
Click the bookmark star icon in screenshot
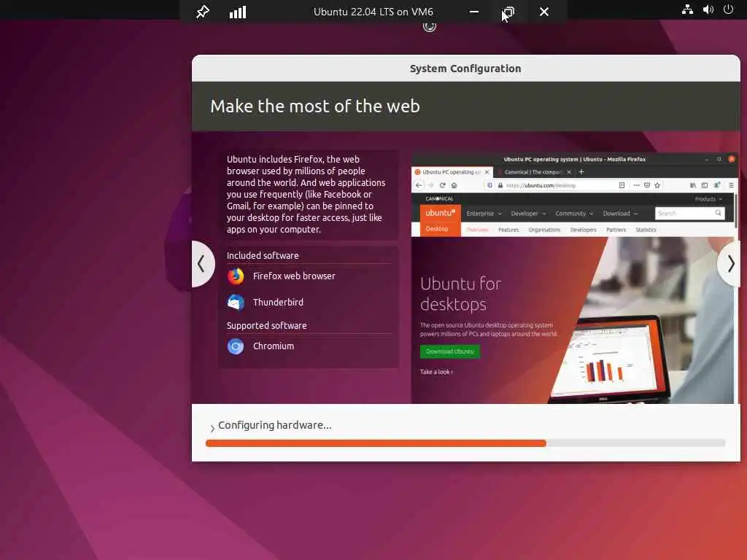[657, 185]
